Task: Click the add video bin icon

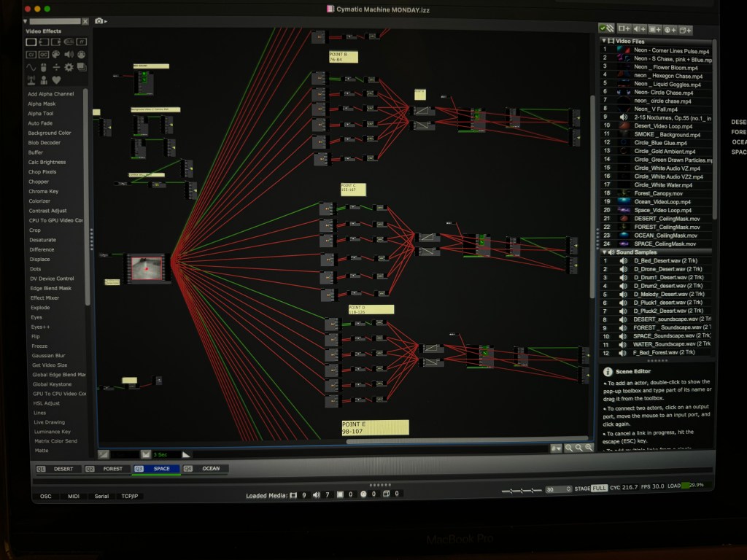Action: click(x=624, y=29)
